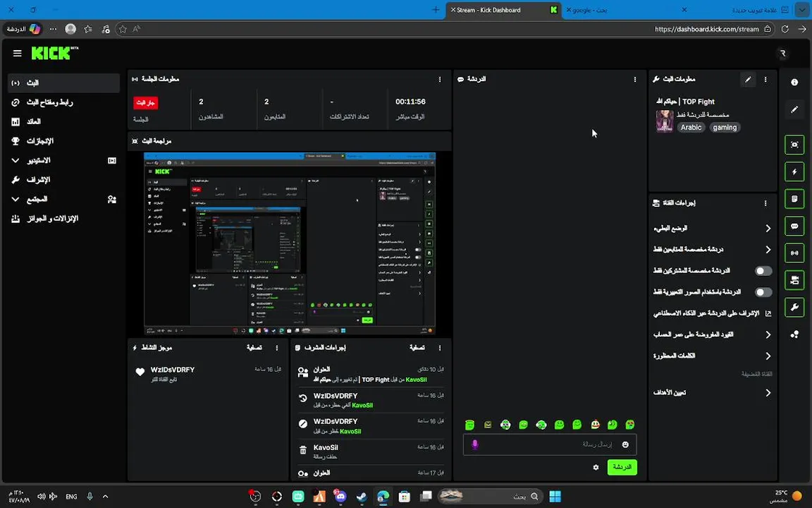Click the three-dots cluster icon in sidebar
Image resolution: width=812 pixels, height=508 pixels.
coord(794,334)
